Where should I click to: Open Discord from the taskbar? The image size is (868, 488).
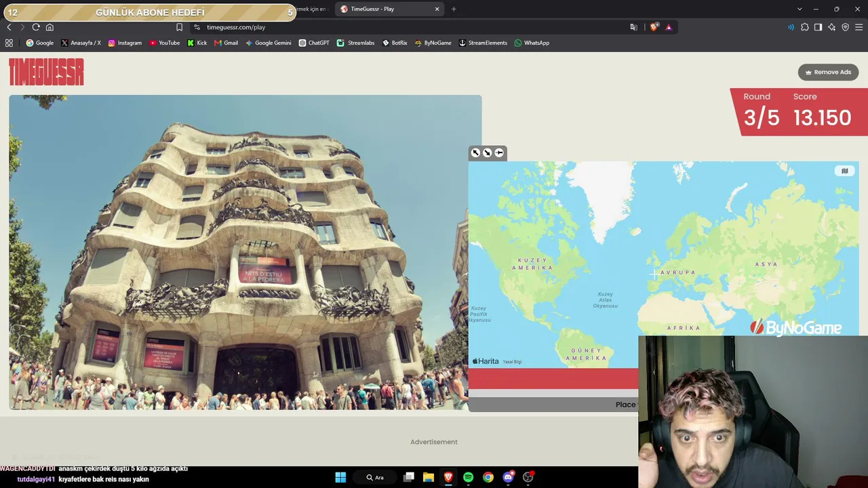[509, 477]
